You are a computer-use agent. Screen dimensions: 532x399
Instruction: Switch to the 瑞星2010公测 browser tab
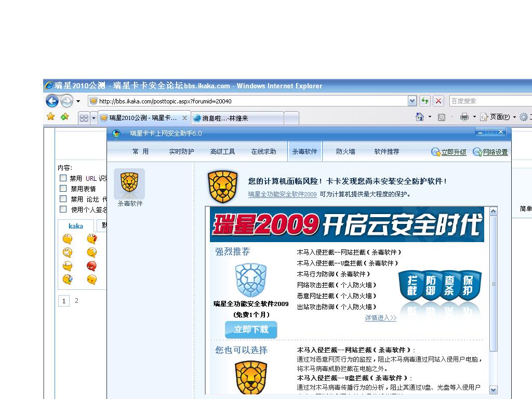click(143, 118)
